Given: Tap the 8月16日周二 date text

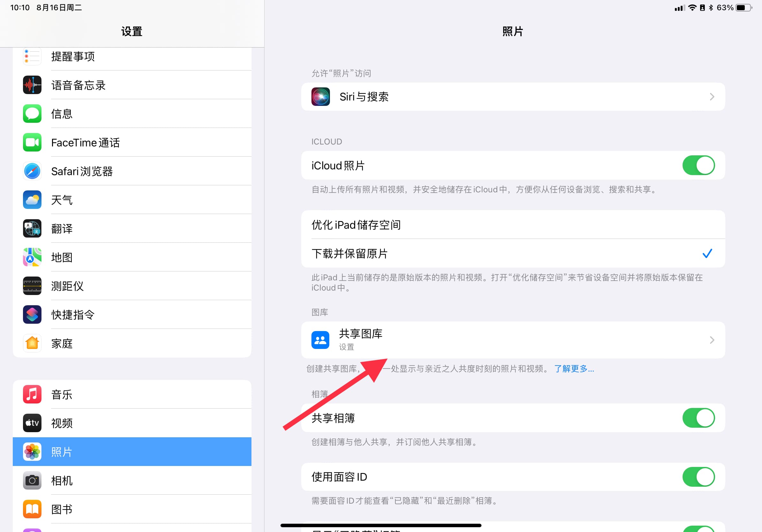Looking at the screenshot, I should (59, 8).
